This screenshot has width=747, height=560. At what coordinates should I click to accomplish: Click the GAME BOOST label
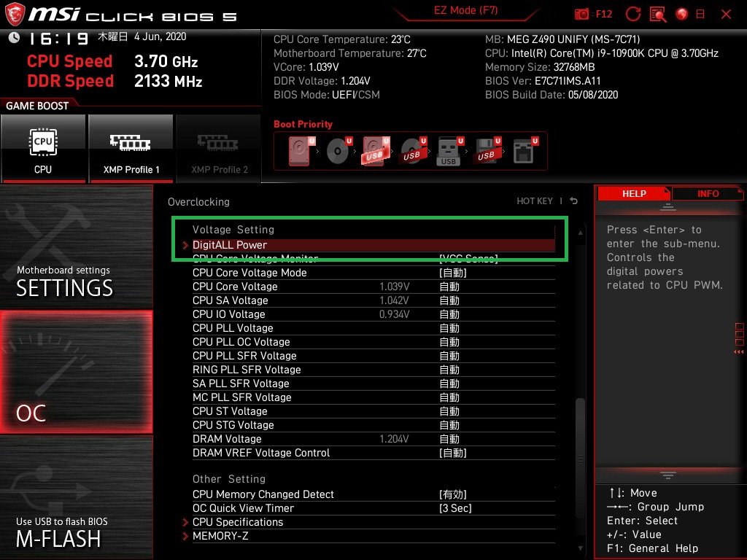click(x=37, y=106)
